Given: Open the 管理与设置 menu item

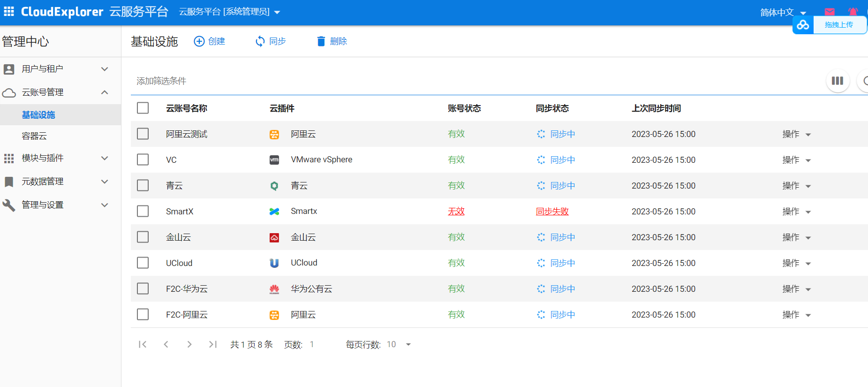Looking at the screenshot, I should [x=60, y=205].
